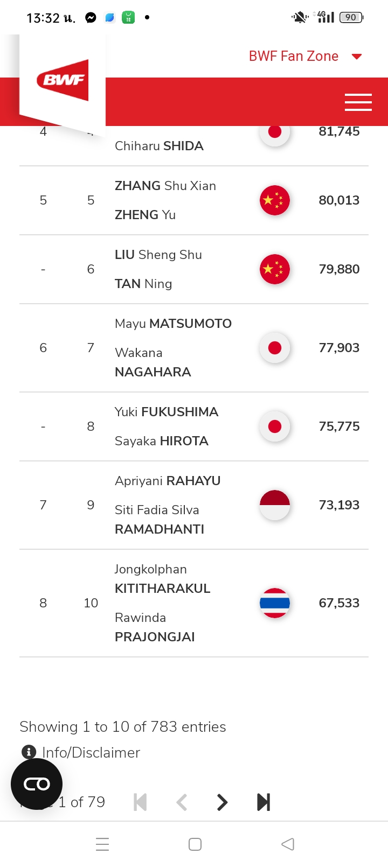Image resolution: width=388 pixels, height=868 pixels.
Task: Tap China flag beside ZHANG Shu Xian
Action: [275, 200]
